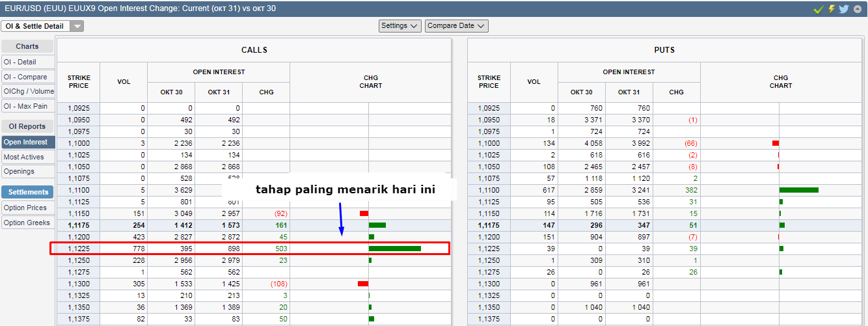868x326 pixels.
Task: Click the green bar for calls strike 1,1175
Action: tap(377, 224)
